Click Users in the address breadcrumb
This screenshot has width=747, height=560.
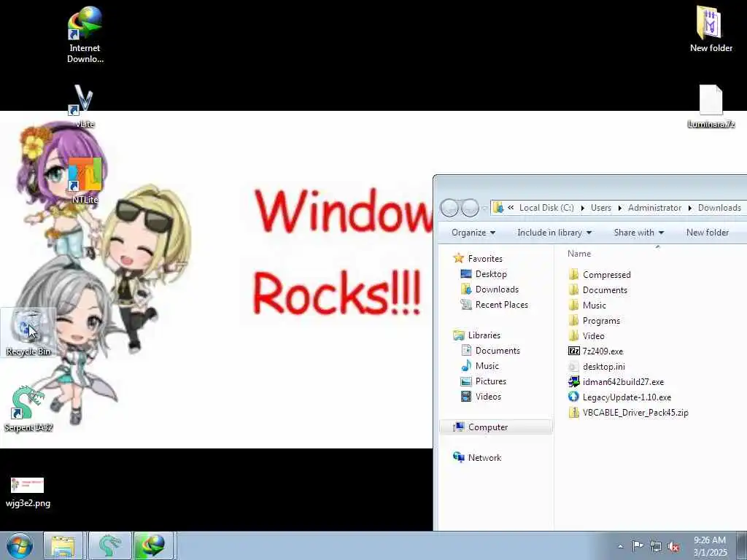click(601, 208)
